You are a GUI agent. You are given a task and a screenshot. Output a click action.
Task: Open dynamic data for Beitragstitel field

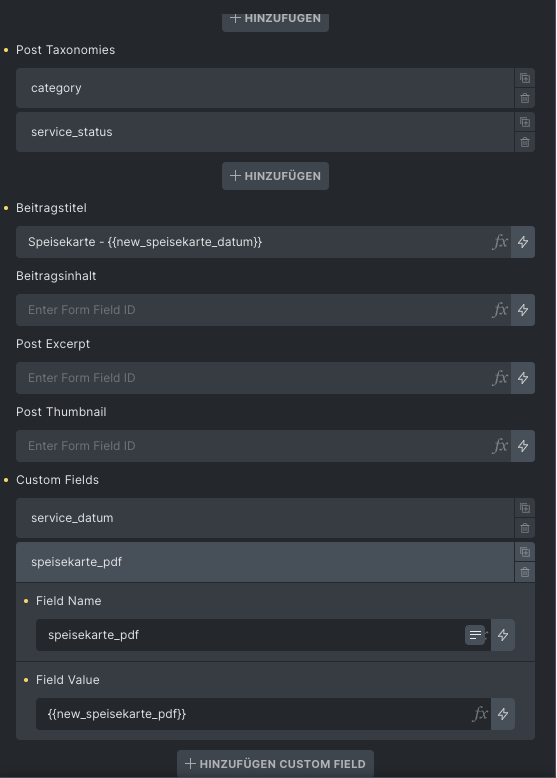tap(523, 242)
